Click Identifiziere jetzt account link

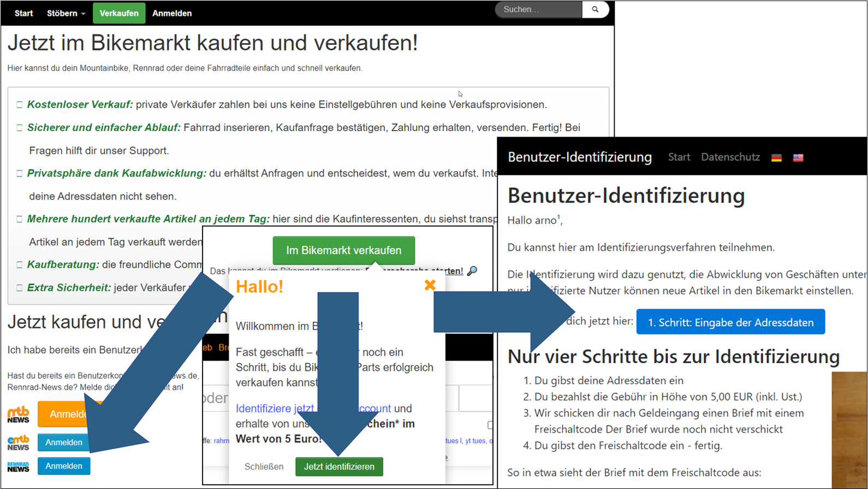(x=313, y=408)
